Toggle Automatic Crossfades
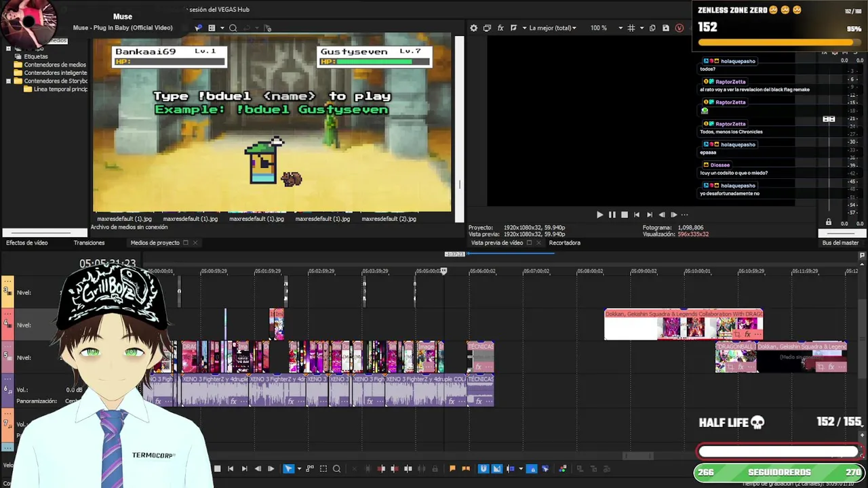 (x=496, y=468)
